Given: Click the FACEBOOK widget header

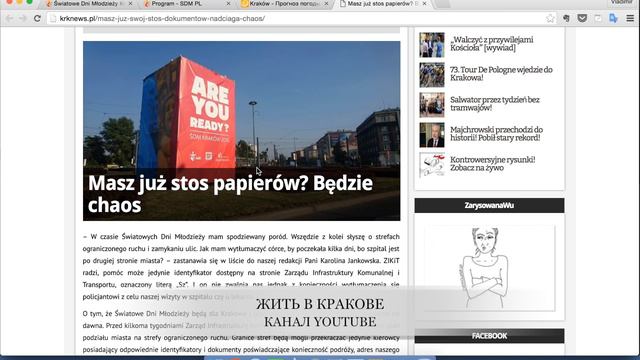Looking at the screenshot, I should tap(489, 336).
